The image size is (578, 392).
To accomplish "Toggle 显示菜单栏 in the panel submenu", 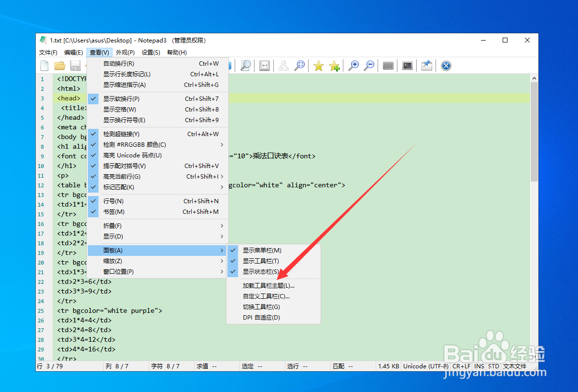I will point(261,250).
